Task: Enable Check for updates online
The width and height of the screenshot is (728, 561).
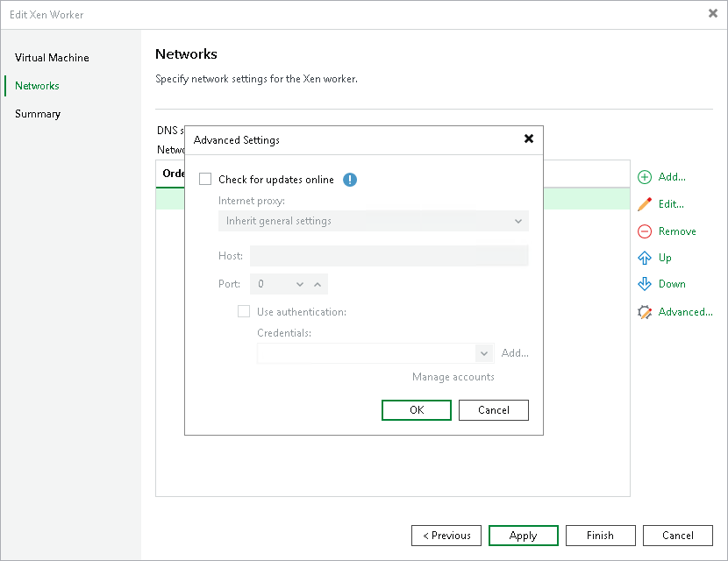Action: [205, 179]
